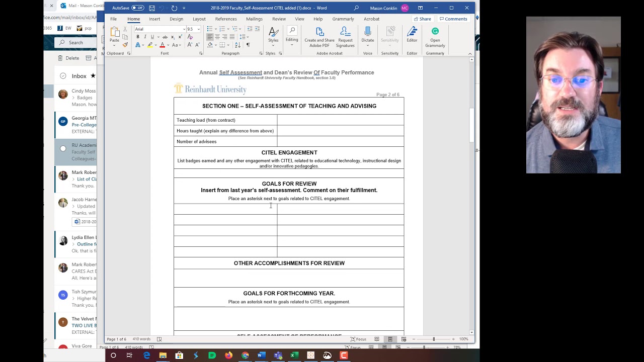Toggle Underline formatting

[152, 37]
